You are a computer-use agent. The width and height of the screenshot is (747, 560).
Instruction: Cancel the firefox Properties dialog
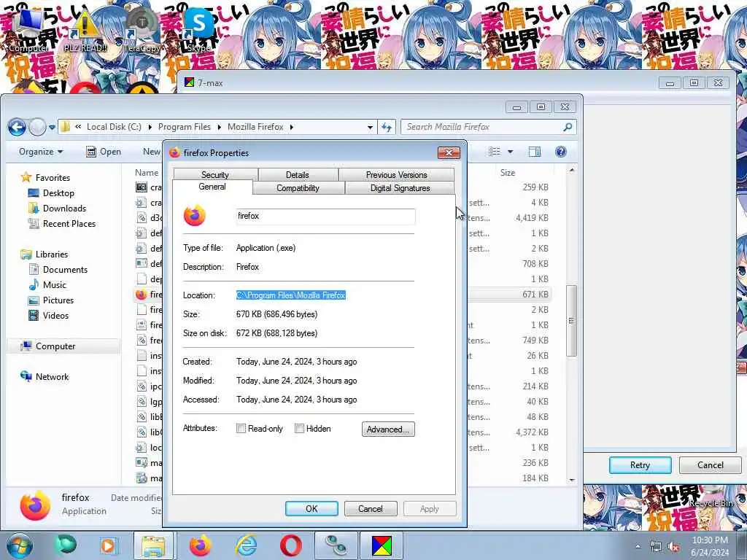[x=370, y=508]
